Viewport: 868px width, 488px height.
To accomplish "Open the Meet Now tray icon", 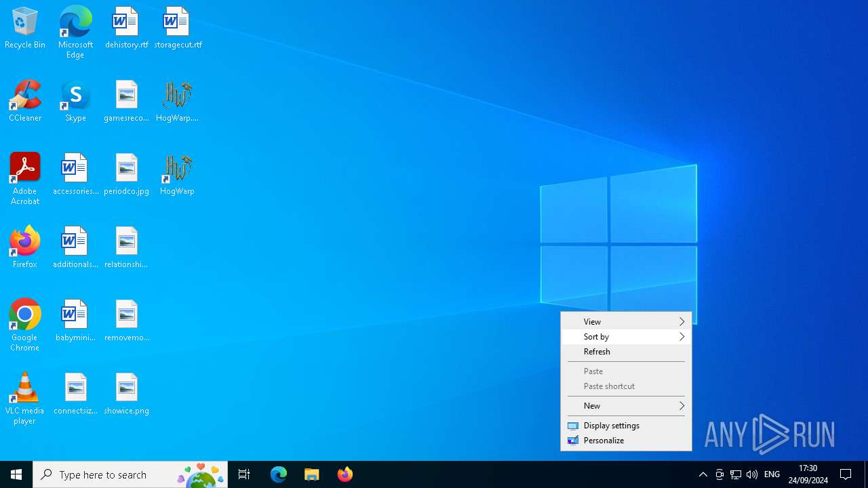I will [x=719, y=474].
